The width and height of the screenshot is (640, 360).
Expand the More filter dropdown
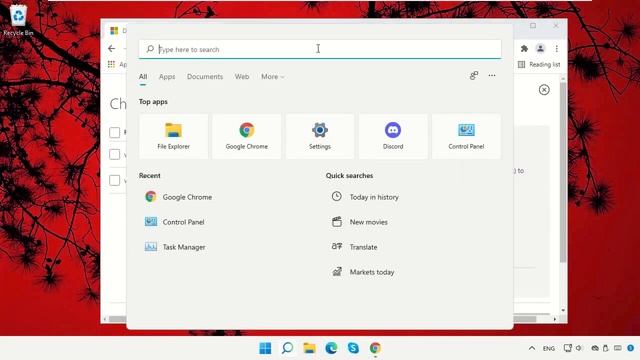273,77
